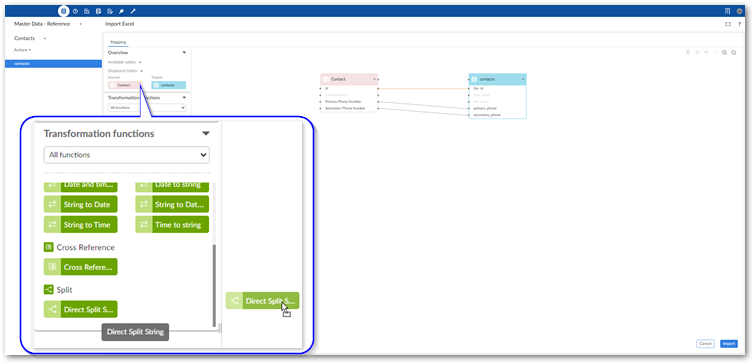Open the history clock icon in top bar

(x=75, y=11)
